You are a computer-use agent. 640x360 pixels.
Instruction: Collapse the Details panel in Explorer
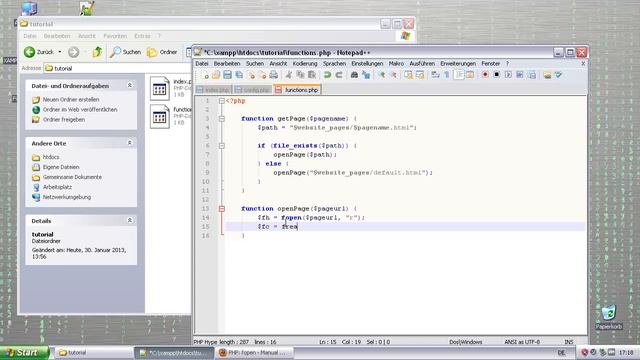130,220
